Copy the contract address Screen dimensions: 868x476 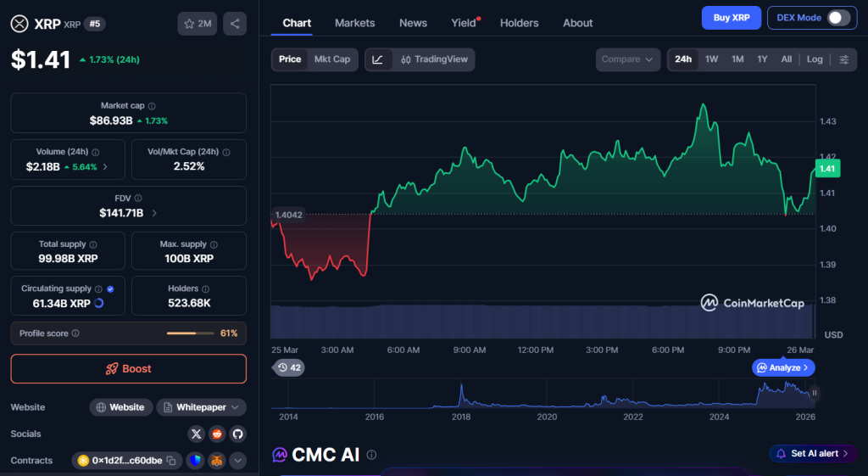tap(171, 461)
